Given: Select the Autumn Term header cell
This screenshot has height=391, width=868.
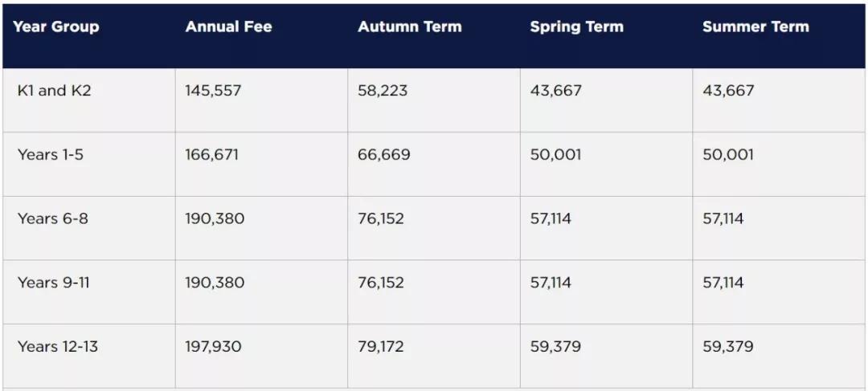Looking at the screenshot, I should click(x=410, y=26).
